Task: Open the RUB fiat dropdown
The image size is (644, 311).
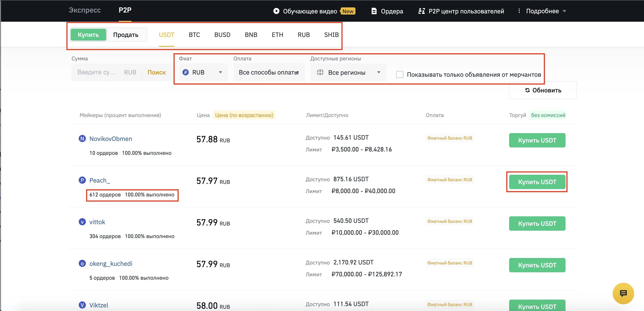Action: pos(203,72)
